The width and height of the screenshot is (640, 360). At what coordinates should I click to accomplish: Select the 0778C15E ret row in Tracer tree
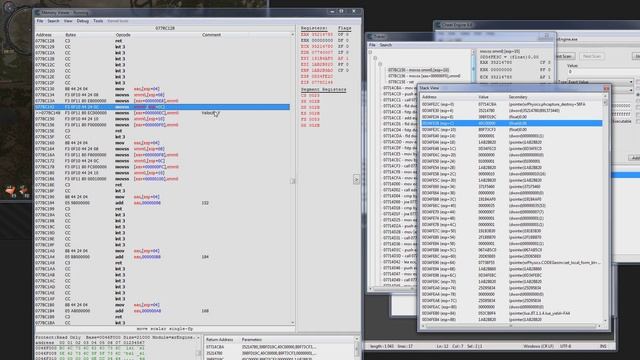[401, 82]
